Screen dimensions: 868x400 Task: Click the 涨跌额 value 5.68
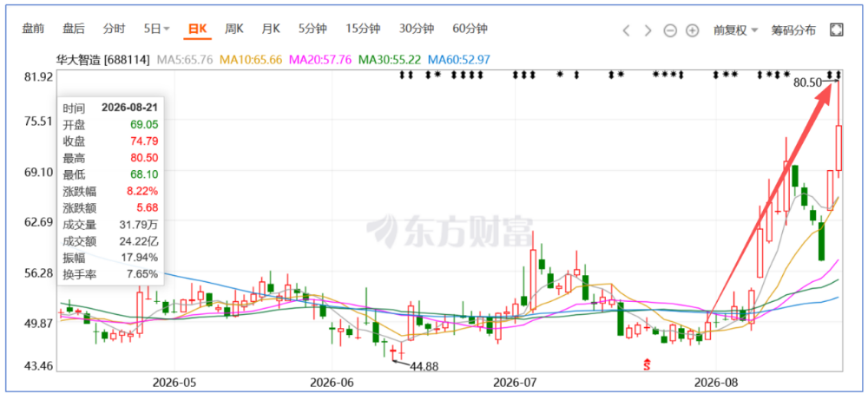click(x=148, y=208)
